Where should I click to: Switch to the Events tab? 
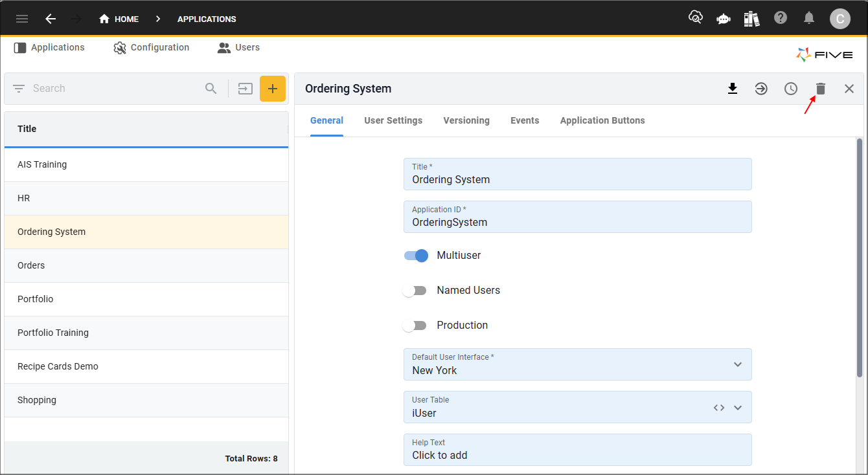pyautogui.click(x=525, y=121)
